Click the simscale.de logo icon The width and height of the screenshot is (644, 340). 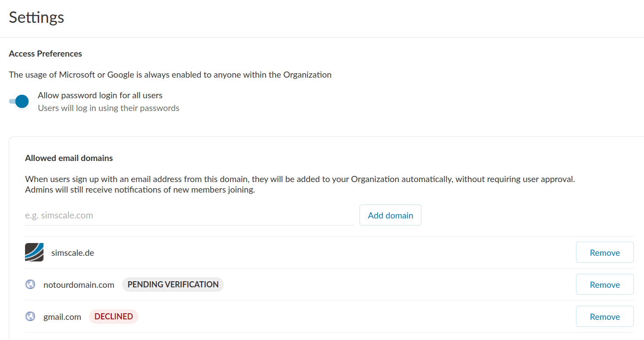pos(34,252)
